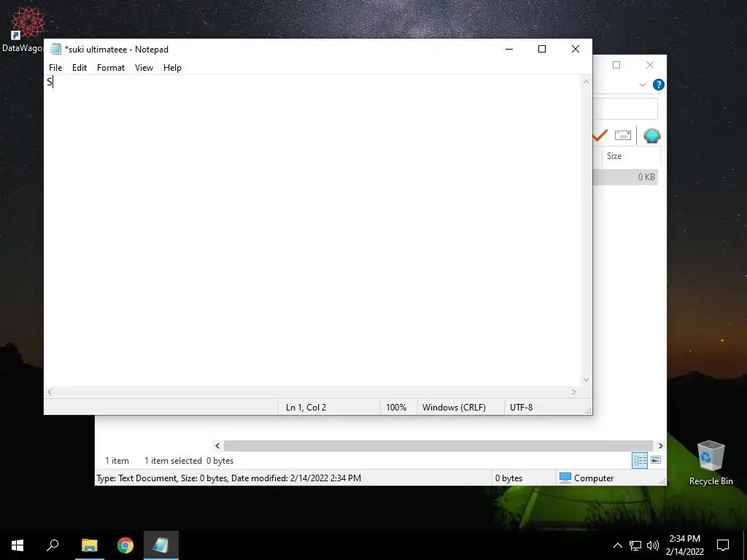
Task: Open the Windows Start menu
Action: [18, 545]
